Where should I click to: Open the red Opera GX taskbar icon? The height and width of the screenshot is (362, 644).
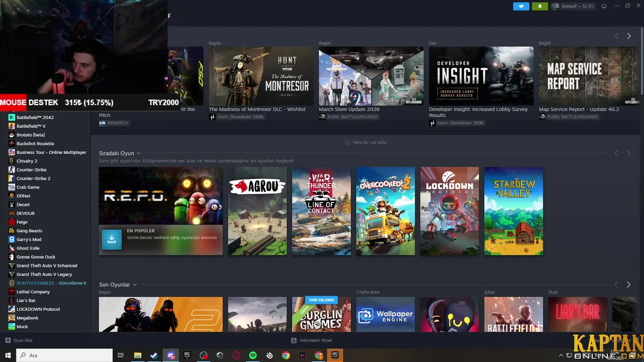[236, 355]
